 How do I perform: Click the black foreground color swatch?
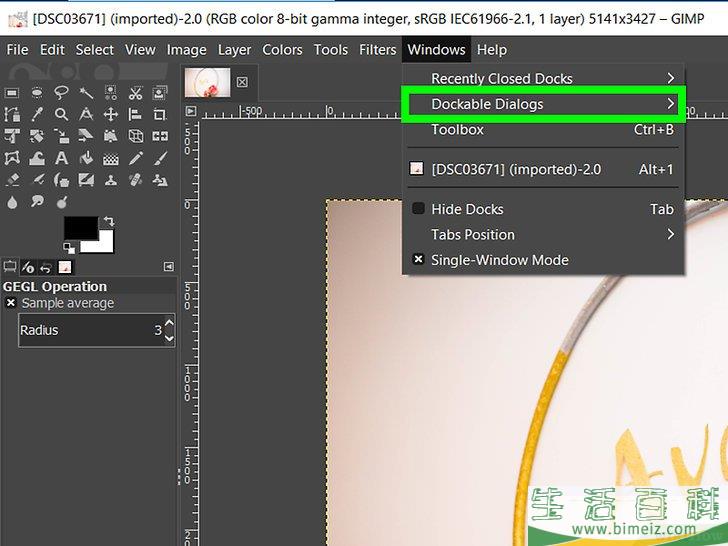pos(78,229)
